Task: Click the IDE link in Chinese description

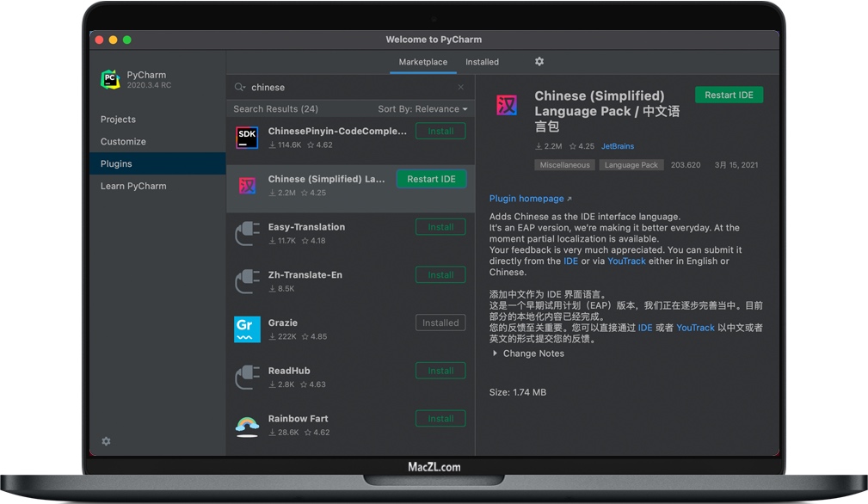Action: 645,328
